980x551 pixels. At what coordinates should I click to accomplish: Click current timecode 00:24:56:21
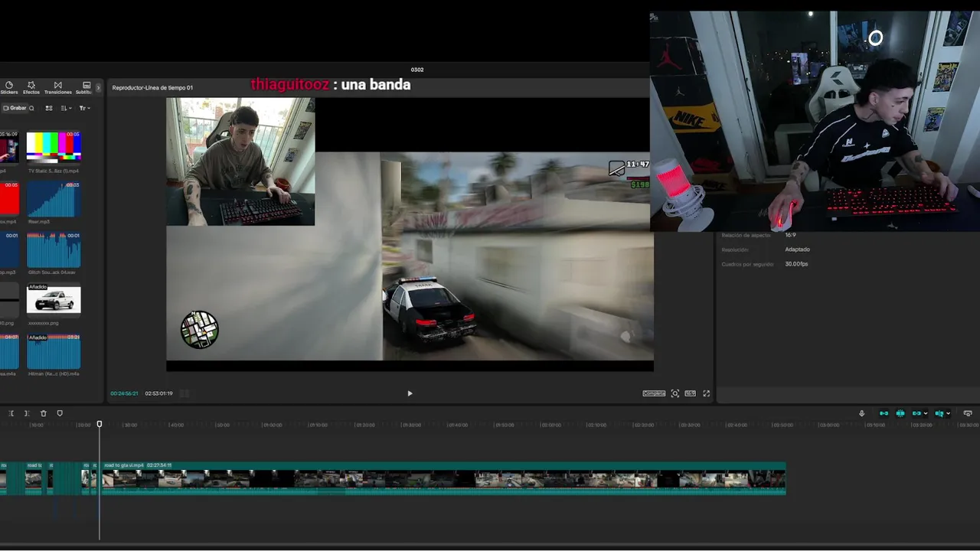[124, 393]
